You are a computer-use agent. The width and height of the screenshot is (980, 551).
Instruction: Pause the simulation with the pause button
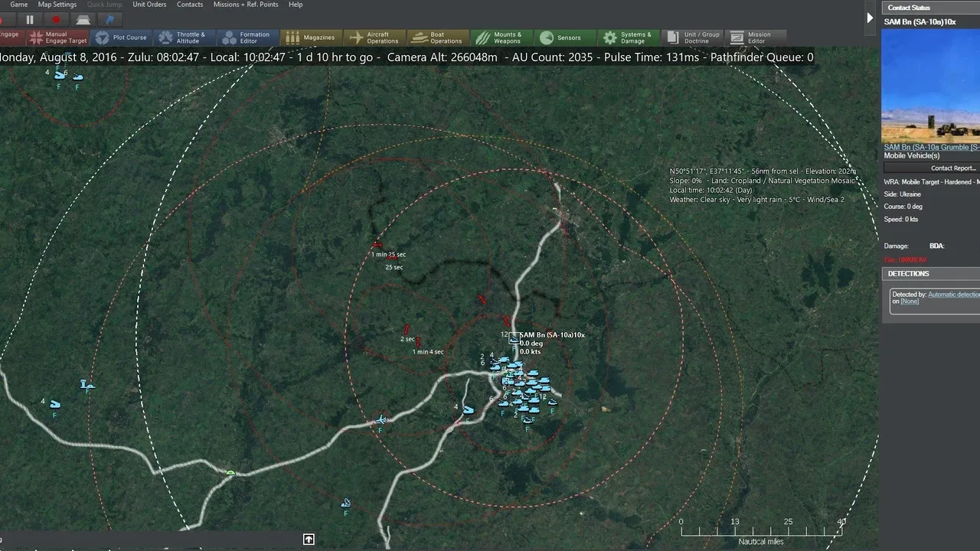click(30, 20)
